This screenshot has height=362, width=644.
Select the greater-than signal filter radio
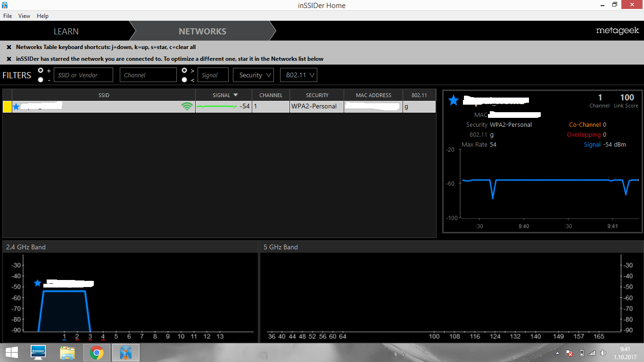(185, 70)
